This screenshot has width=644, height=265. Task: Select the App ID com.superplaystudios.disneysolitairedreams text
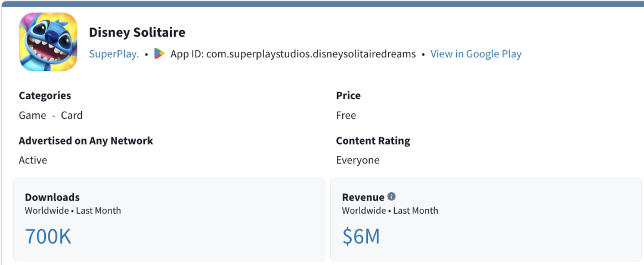coord(293,54)
